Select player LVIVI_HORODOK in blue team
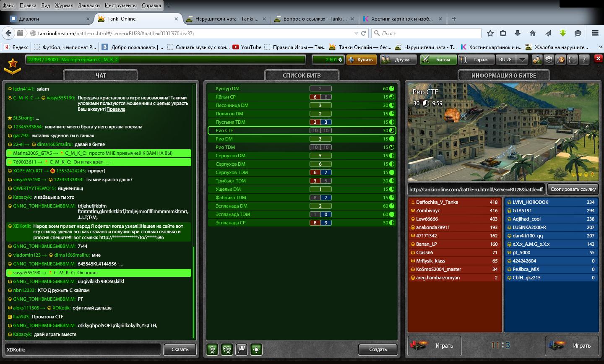 [551, 202]
